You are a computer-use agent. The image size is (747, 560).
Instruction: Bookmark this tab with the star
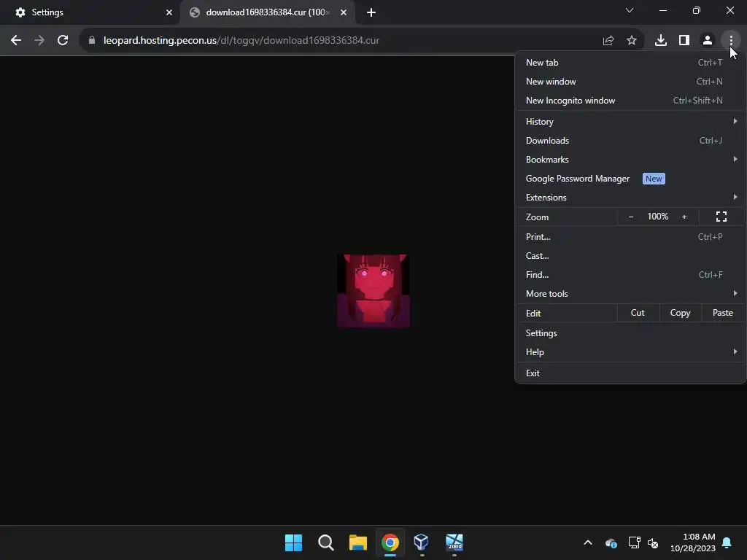[632, 41]
